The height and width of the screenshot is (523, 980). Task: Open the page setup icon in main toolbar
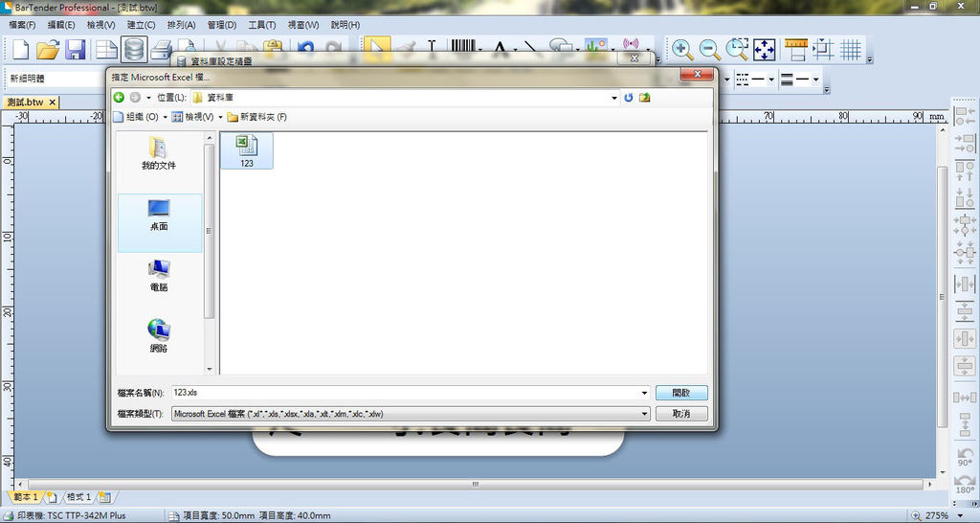[x=106, y=50]
